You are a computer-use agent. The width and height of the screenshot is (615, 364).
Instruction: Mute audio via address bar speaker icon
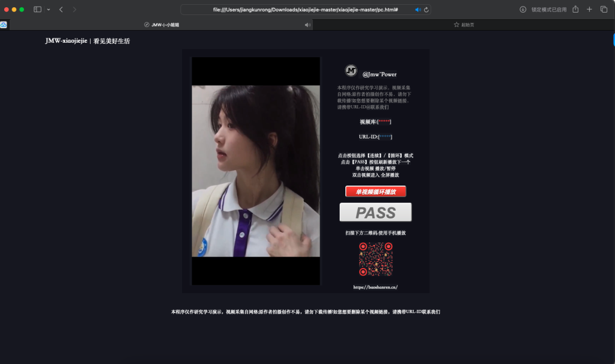pos(418,10)
